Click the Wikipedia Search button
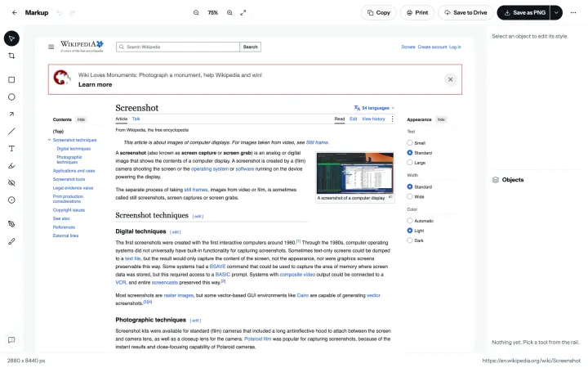Screen dimensions: 588x368 pos(250,47)
